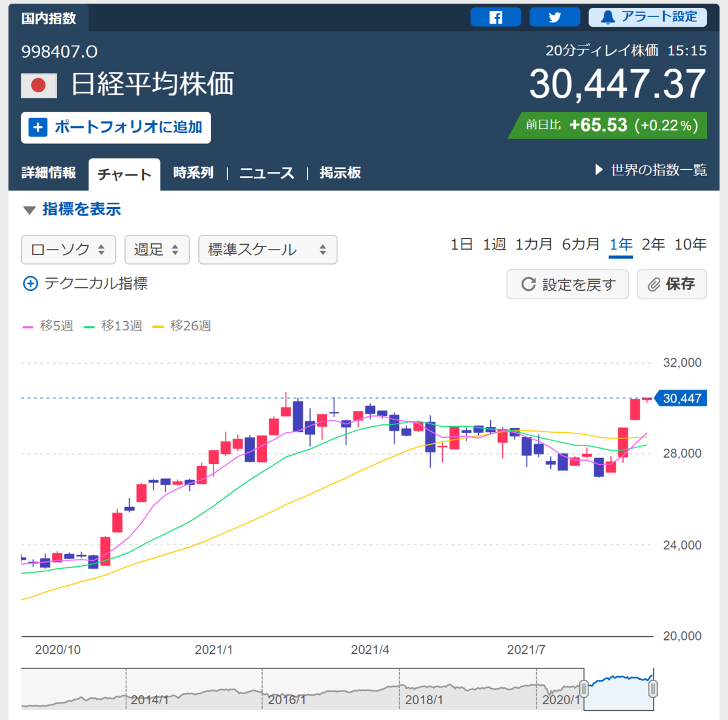Select the 6カ月 time range
Viewport: 728px width, 720px height.
581,245
